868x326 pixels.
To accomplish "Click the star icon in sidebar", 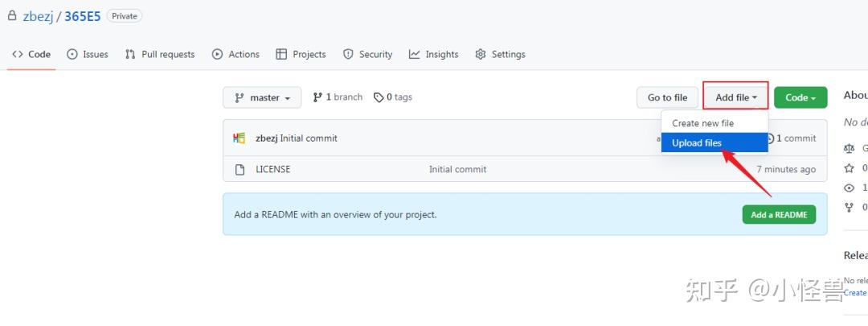I will coord(850,168).
